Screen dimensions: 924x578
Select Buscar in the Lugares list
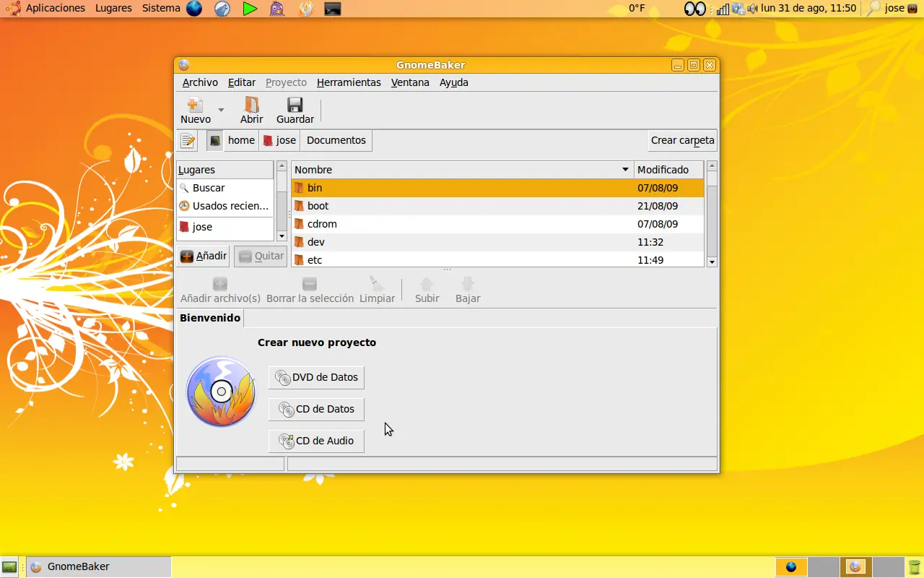(225, 188)
